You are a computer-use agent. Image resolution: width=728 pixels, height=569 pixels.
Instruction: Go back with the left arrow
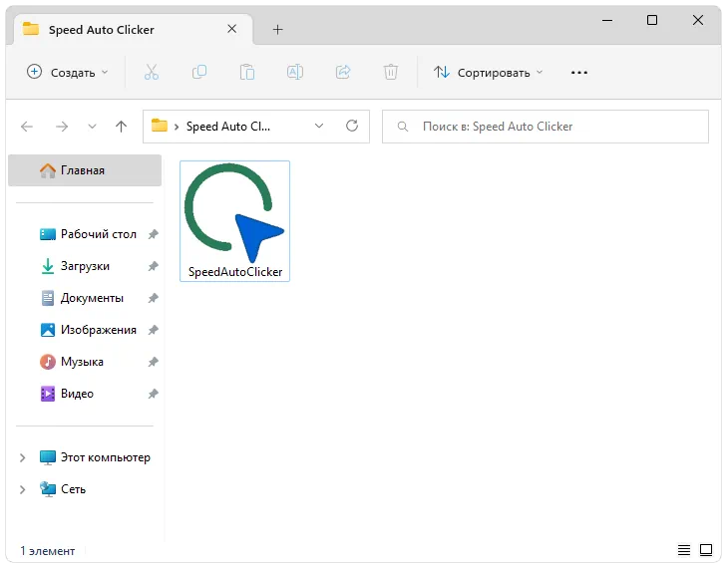point(27,127)
